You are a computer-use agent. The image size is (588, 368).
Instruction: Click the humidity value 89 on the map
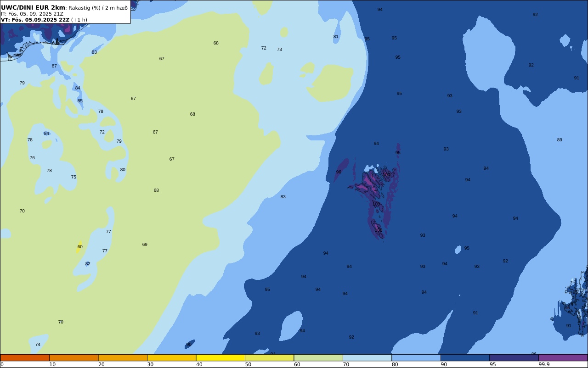[560, 140]
